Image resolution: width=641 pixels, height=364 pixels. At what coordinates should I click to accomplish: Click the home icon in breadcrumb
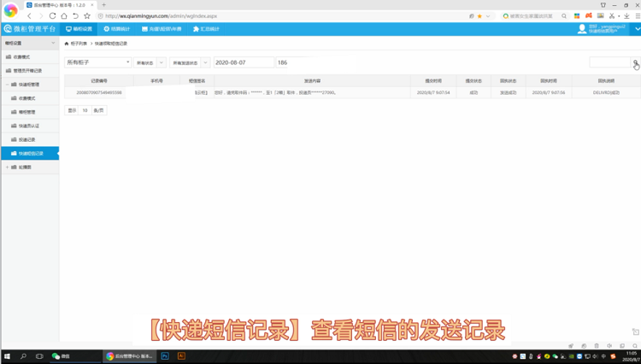[x=67, y=44]
